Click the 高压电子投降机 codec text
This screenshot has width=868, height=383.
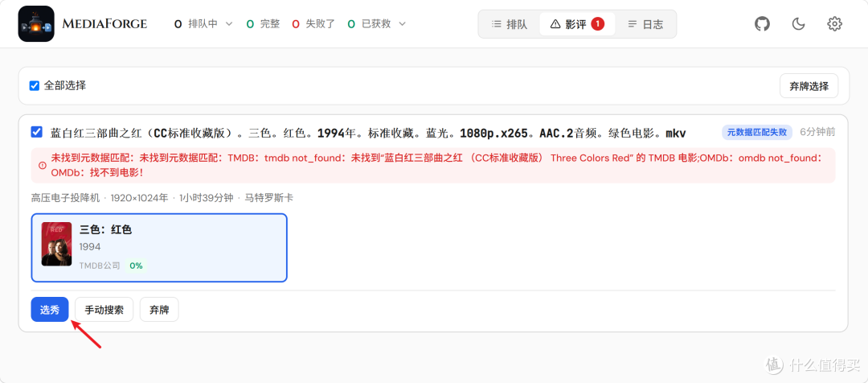65,198
